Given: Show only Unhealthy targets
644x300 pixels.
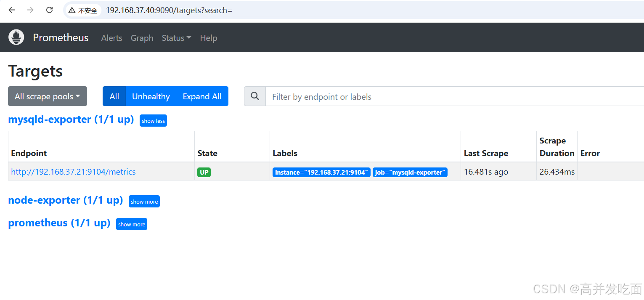Looking at the screenshot, I should tap(151, 96).
